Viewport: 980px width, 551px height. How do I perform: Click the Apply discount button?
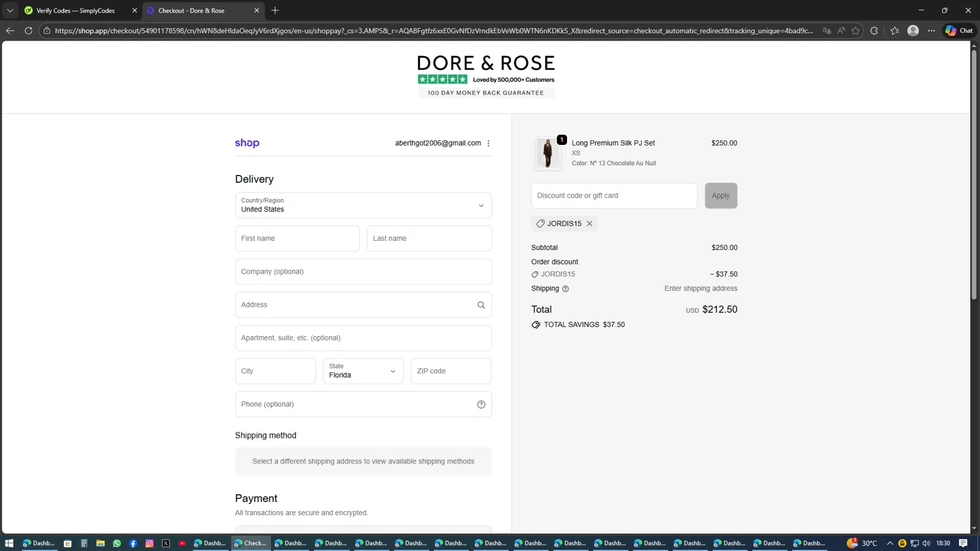(x=721, y=196)
